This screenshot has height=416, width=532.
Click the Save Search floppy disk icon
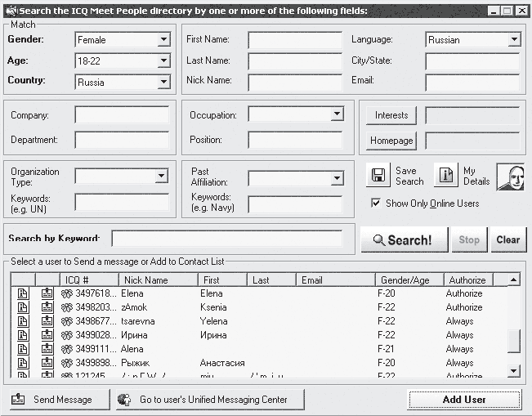378,176
